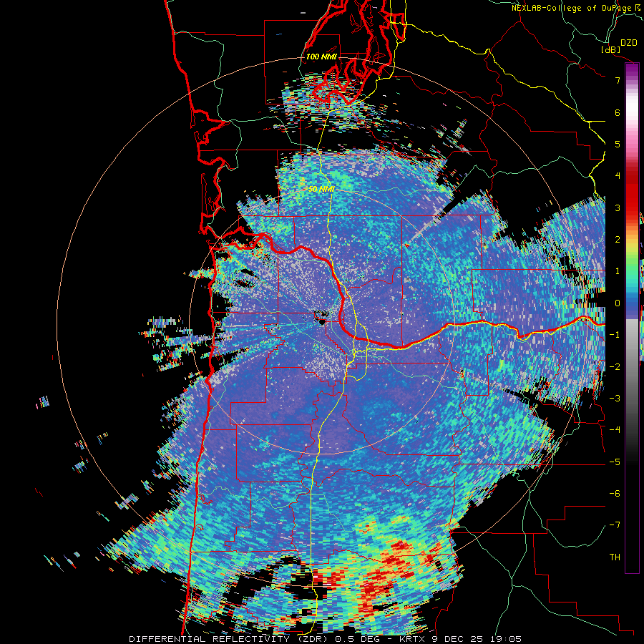Pick the "-1" value on the color scale
The height and width of the screenshot is (644, 644).
(x=615, y=335)
